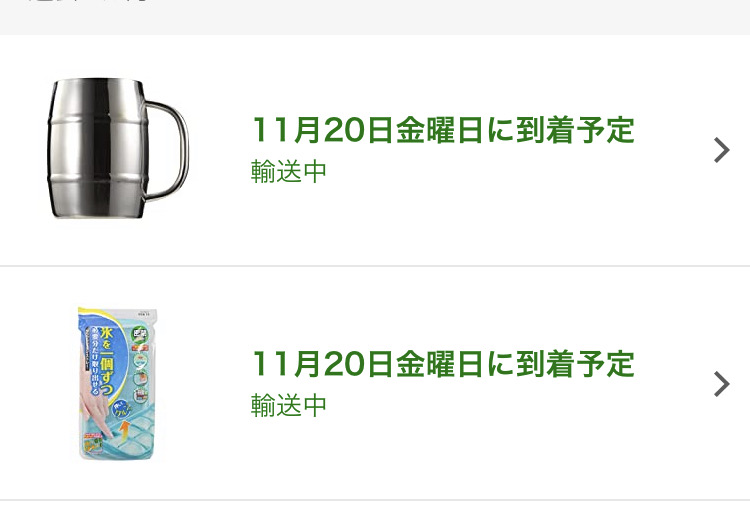Viewport: 750px width, 507px height.
Task: Tap the gray section header bar at top
Action: 375,17
